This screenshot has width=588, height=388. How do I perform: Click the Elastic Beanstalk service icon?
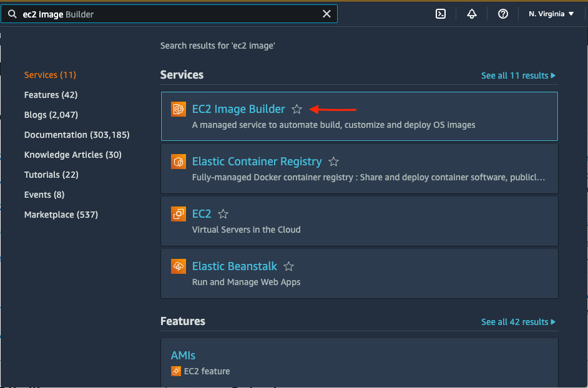tap(179, 266)
